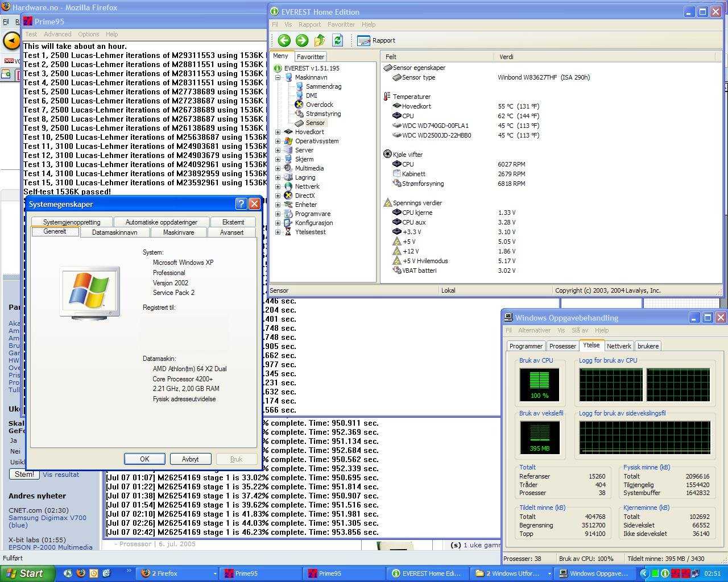Expand the Skjerm tree node

point(278,159)
